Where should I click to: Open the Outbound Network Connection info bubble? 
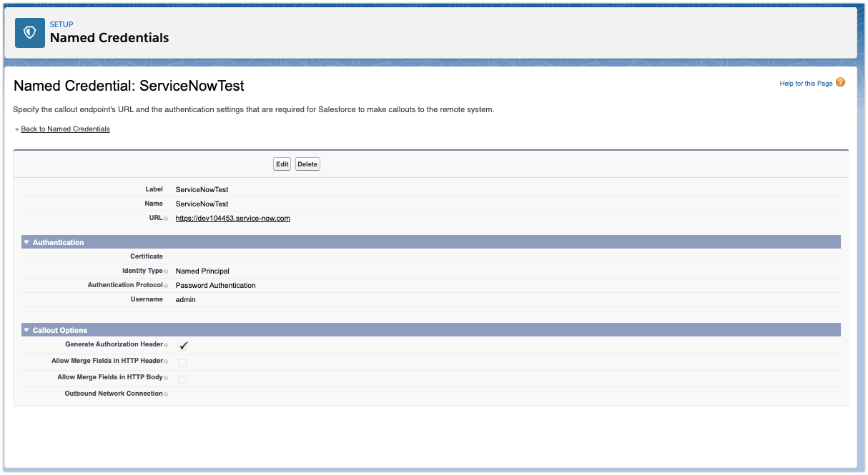[x=166, y=394]
